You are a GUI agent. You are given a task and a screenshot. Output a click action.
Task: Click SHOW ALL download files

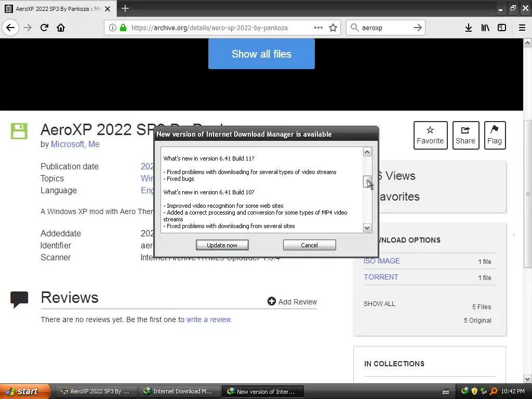379,303
